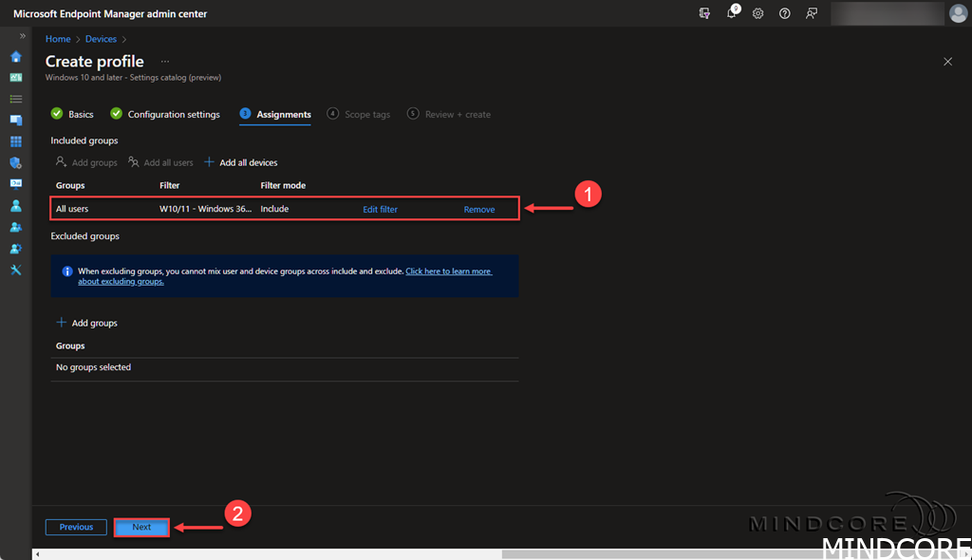Open the Devices icon in the sidebar
972x560 pixels.
coord(16,121)
